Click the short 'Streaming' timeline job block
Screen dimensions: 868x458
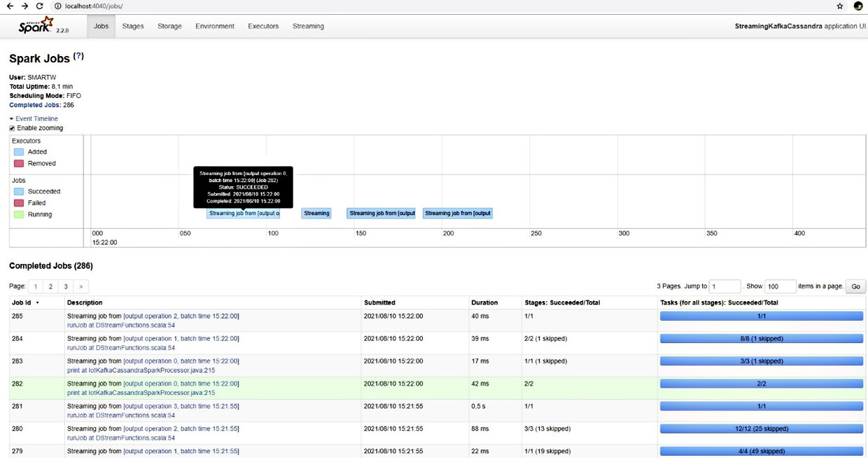[x=316, y=214]
